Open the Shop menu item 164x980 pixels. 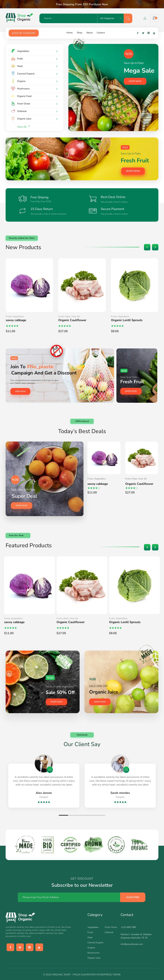point(79,33)
